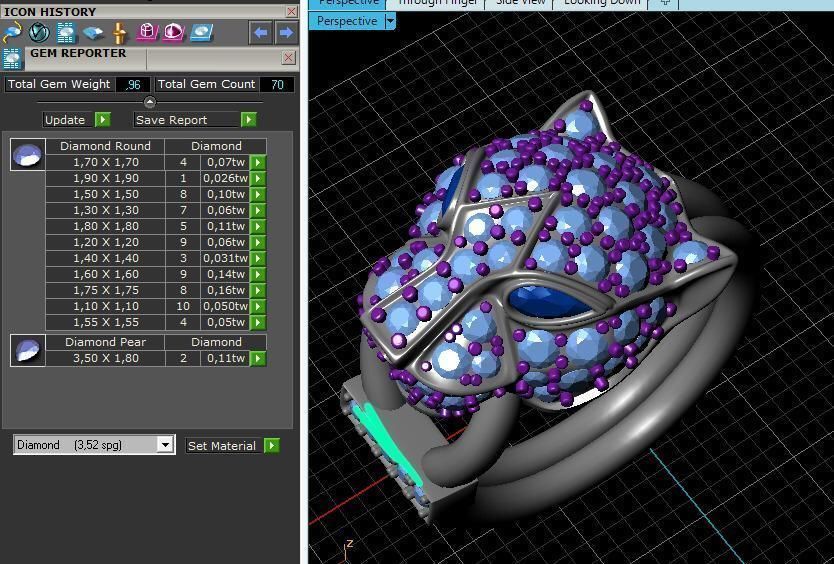Image resolution: width=834 pixels, height=564 pixels.
Task: Go back with the left arrow history button
Action: 261,33
